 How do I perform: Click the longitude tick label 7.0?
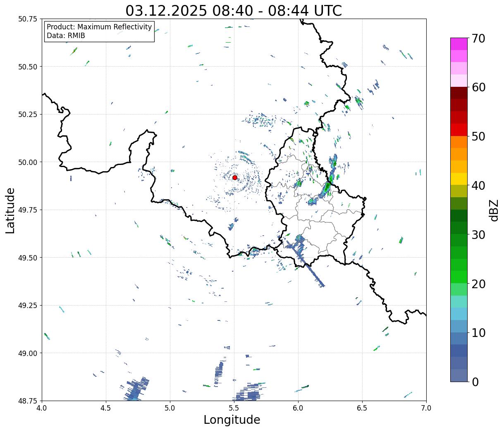(x=426, y=408)
